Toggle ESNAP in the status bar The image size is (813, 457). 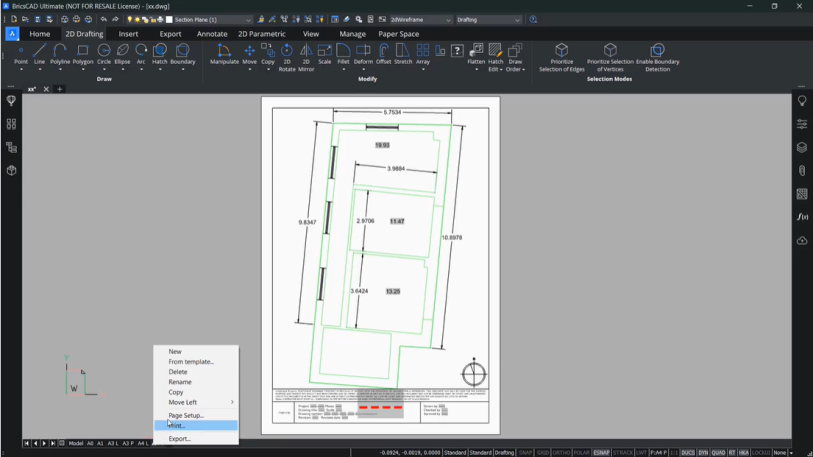tap(601, 452)
